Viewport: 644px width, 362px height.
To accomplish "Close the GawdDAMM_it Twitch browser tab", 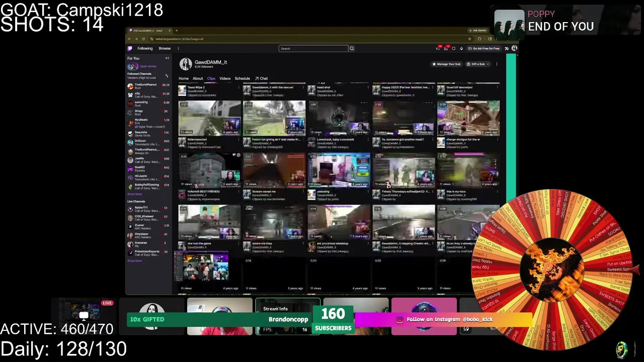I will click(170, 31).
